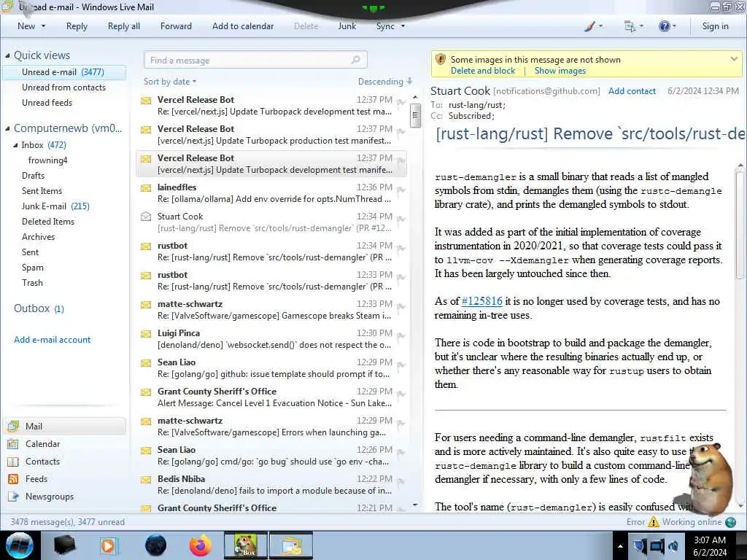Collapse the Computernewb account tree
Viewport: 747px width, 560px height.
pyautogui.click(x=7, y=128)
